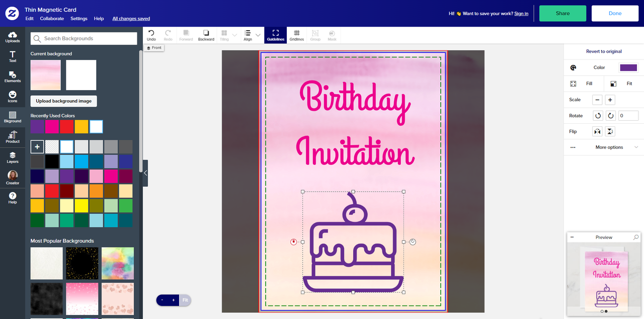The image size is (644, 319).
Task: Rotate counterclockwise icon
Action: tap(598, 116)
